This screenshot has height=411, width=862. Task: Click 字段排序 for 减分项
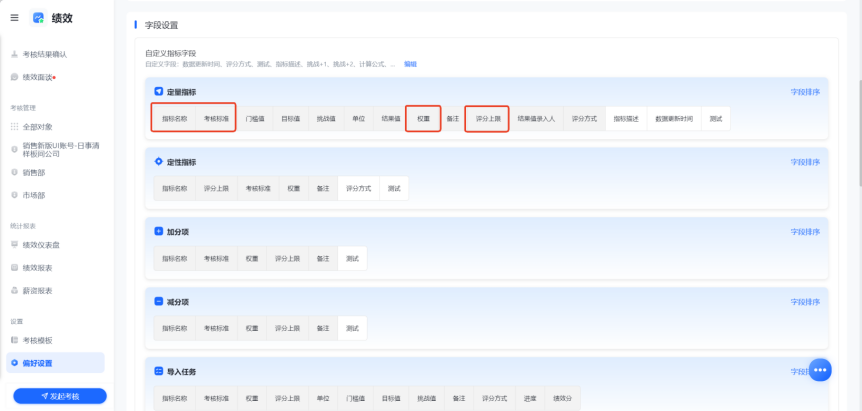(805, 302)
